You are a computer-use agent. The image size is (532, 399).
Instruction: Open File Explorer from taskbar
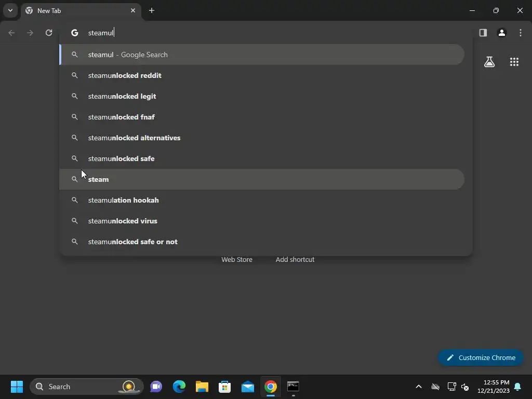tap(202, 387)
